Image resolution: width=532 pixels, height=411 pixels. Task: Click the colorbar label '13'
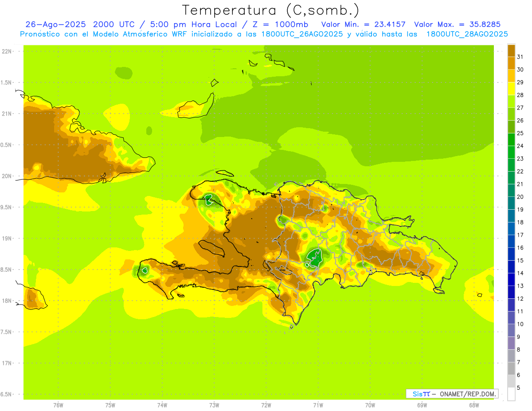[x=520, y=286]
